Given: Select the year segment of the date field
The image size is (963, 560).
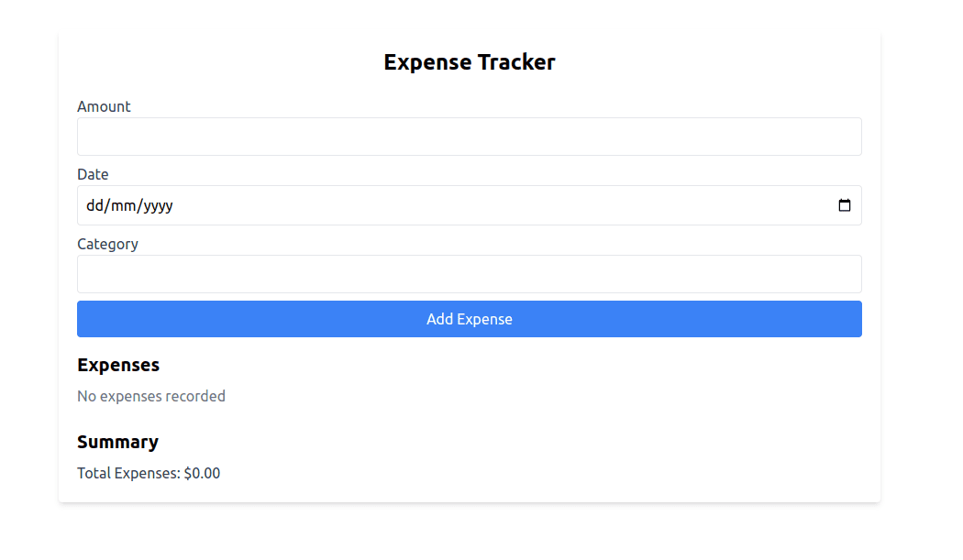Looking at the screenshot, I should pos(158,205).
